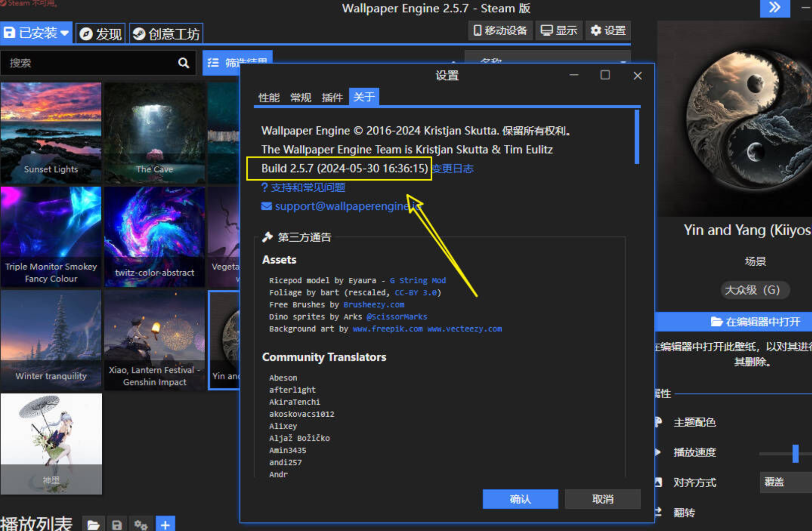Open the 变更日志 changelog link
The height and width of the screenshot is (531, 812).
click(x=453, y=169)
